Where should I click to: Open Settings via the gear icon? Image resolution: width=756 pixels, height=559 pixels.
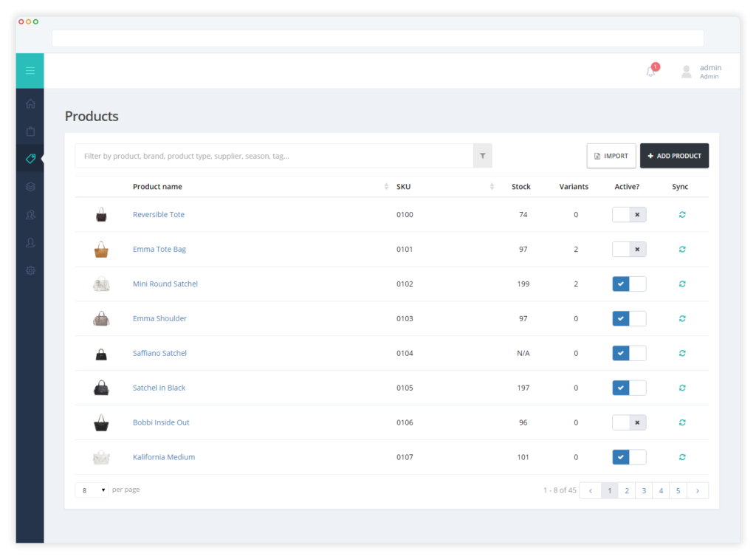click(30, 270)
